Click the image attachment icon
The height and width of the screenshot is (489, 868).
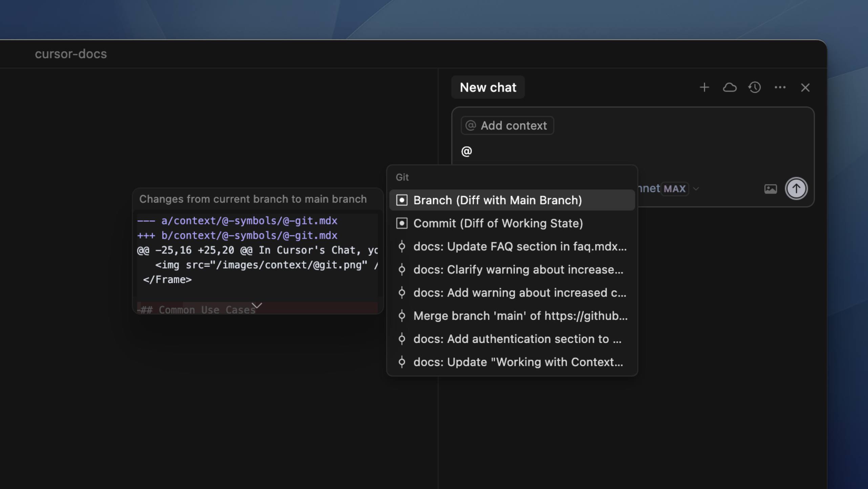[771, 189]
